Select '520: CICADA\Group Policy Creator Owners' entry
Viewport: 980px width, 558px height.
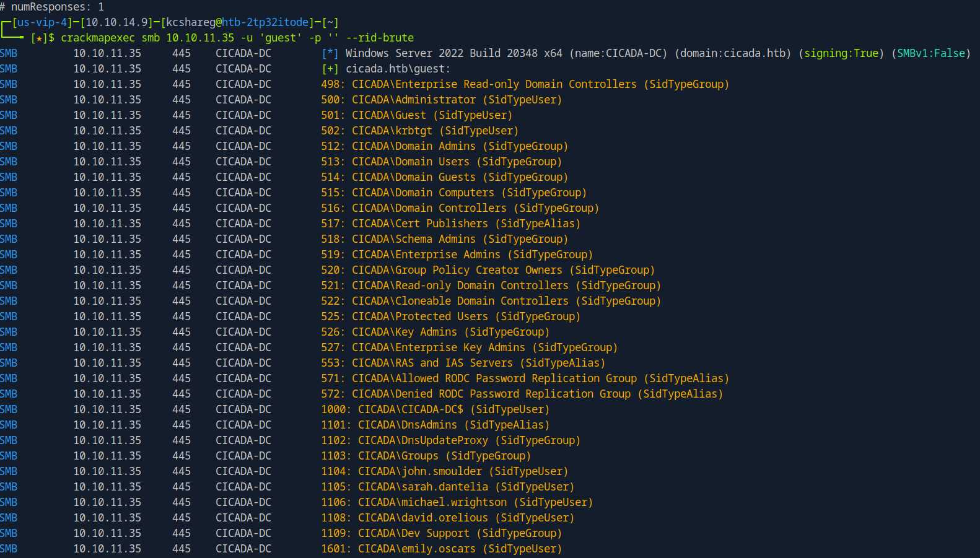click(x=488, y=270)
